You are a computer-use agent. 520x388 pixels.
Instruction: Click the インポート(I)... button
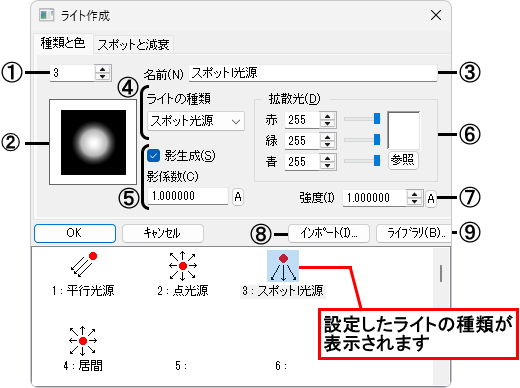point(329,233)
